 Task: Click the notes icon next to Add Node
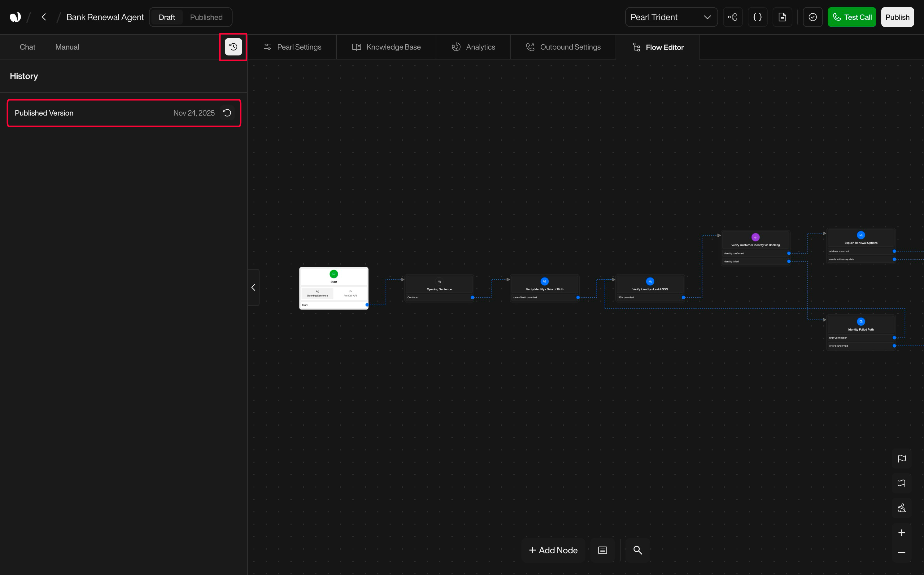(602, 550)
